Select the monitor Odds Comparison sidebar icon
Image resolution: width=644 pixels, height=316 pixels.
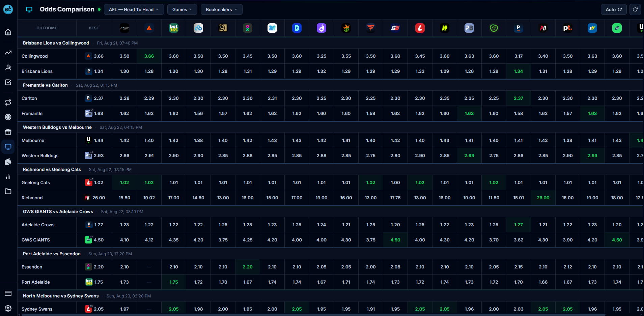(8, 147)
